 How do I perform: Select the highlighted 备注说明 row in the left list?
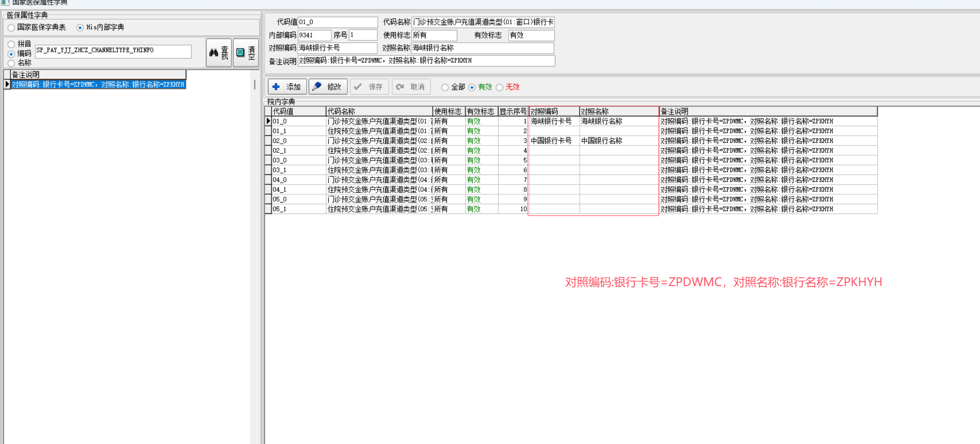[x=98, y=84]
